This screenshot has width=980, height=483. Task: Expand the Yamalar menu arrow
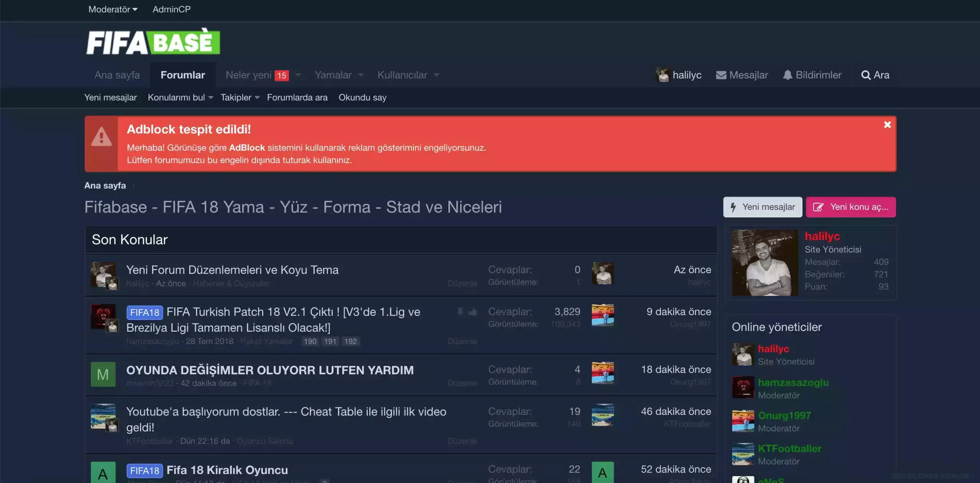click(x=361, y=75)
